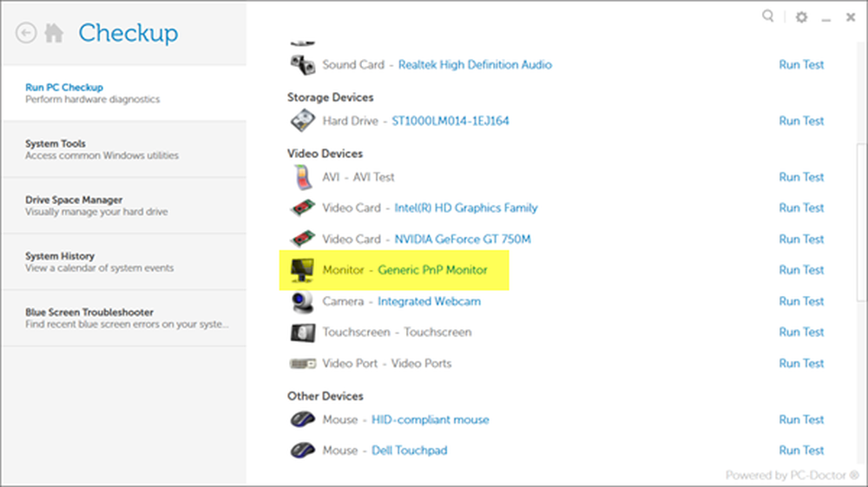868x487 pixels.
Task: Go to home via house icon
Action: pyautogui.click(x=54, y=33)
